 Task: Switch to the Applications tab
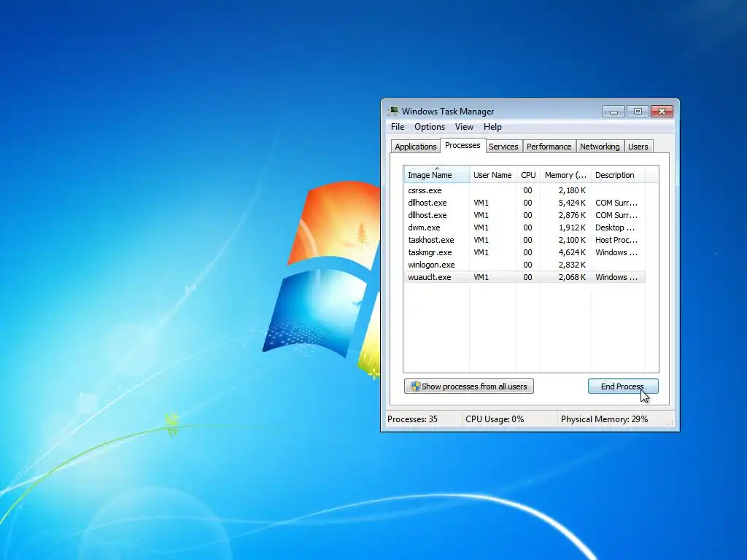[x=415, y=147]
